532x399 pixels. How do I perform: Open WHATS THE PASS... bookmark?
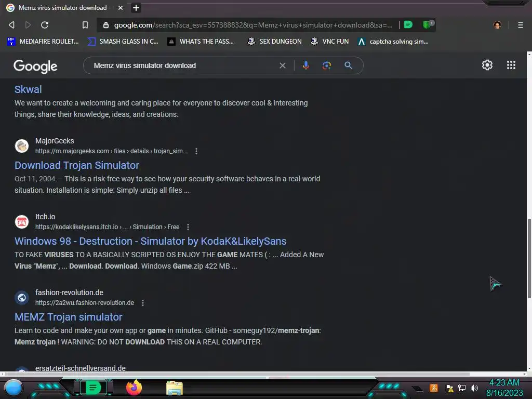201,42
